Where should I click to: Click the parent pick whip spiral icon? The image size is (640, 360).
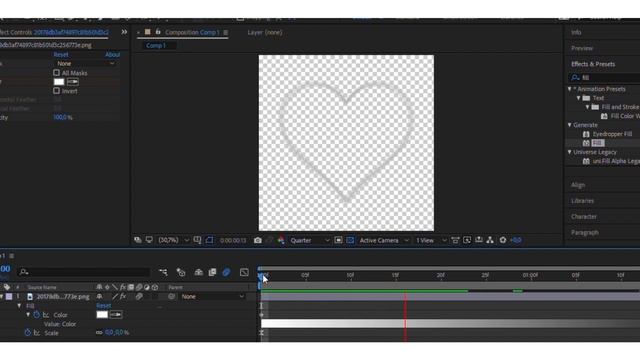pyautogui.click(x=171, y=297)
